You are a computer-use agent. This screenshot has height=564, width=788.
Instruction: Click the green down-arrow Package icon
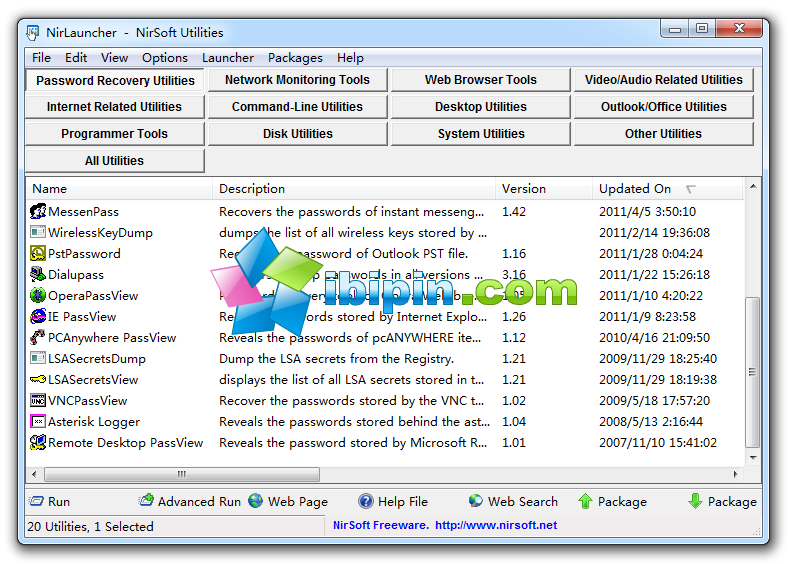[695, 501]
